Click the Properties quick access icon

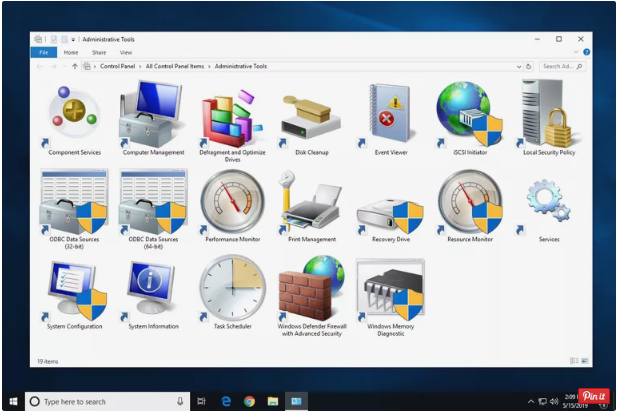click(54, 39)
